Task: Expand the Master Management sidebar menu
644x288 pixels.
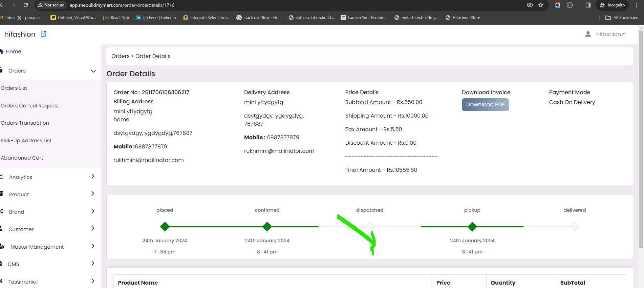Action: pos(93,246)
